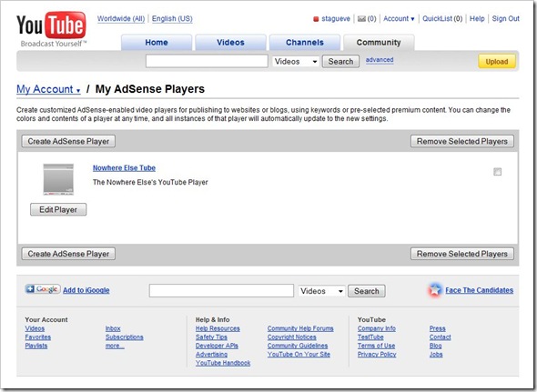Viewport: 537px width, 392px height.
Task: Click the Add to iGoogle link
Action: pos(86,290)
